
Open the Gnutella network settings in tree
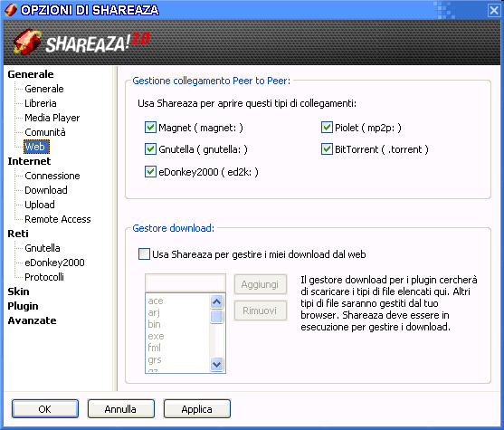[x=43, y=248]
